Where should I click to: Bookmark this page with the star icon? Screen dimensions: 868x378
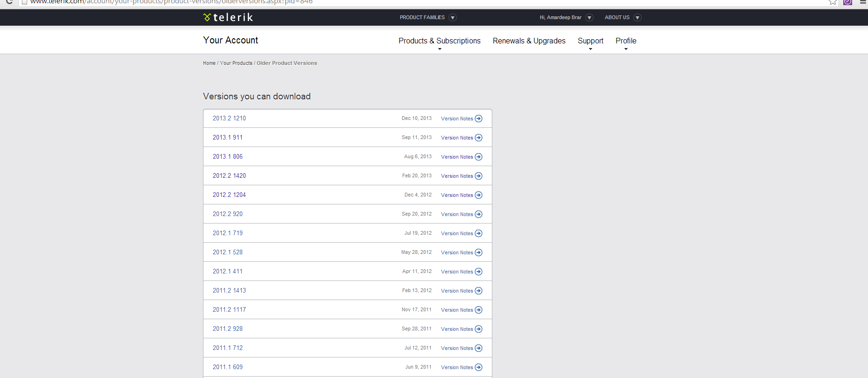833,2
